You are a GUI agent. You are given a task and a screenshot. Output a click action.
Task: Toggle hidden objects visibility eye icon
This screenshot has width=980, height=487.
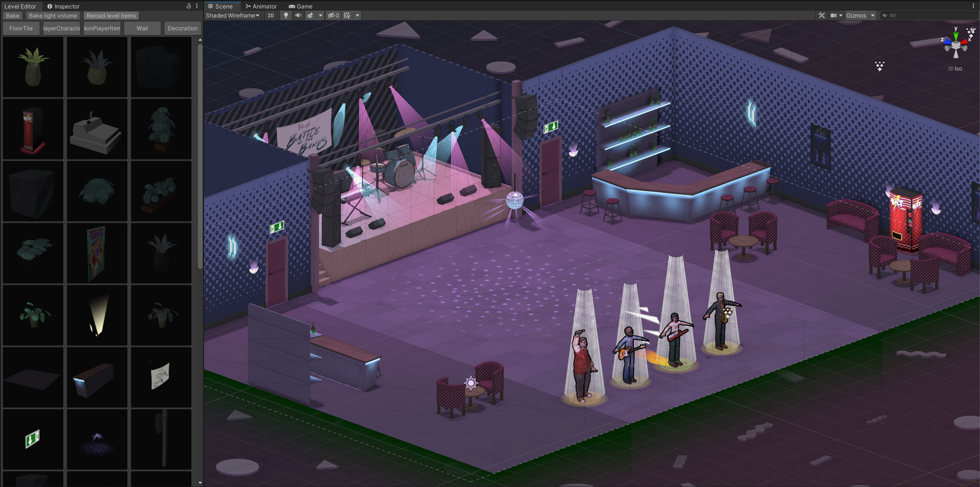tap(333, 15)
